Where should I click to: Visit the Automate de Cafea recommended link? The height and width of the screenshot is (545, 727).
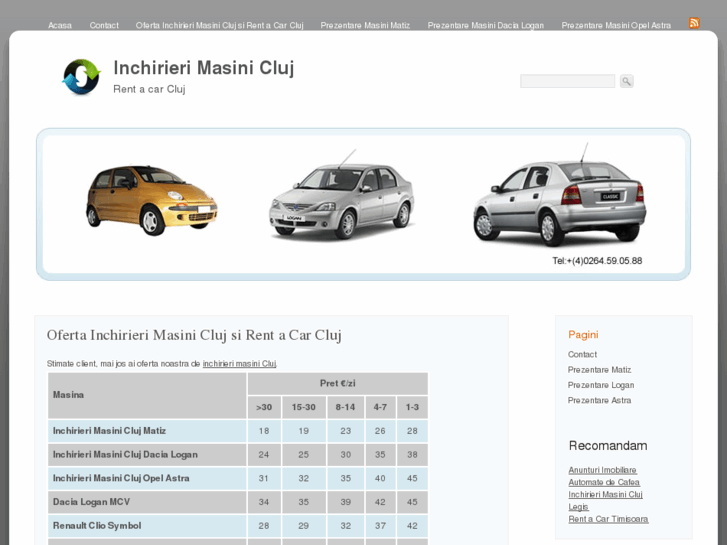pyautogui.click(x=604, y=482)
